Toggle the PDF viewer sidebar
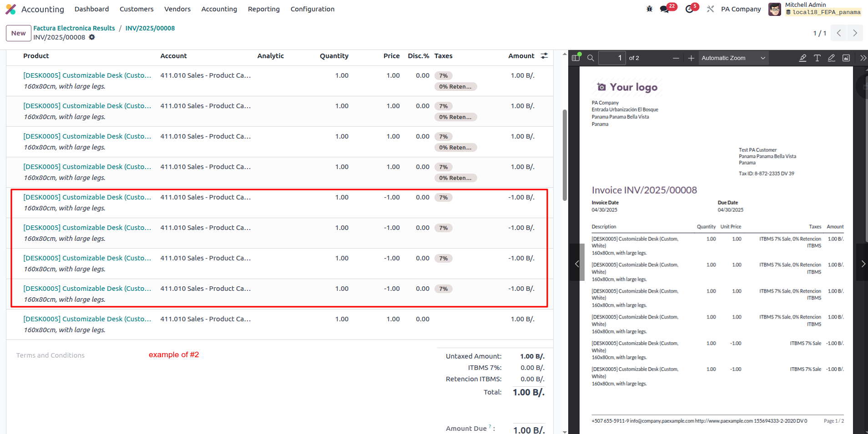The image size is (868, 434). pyautogui.click(x=576, y=58)
